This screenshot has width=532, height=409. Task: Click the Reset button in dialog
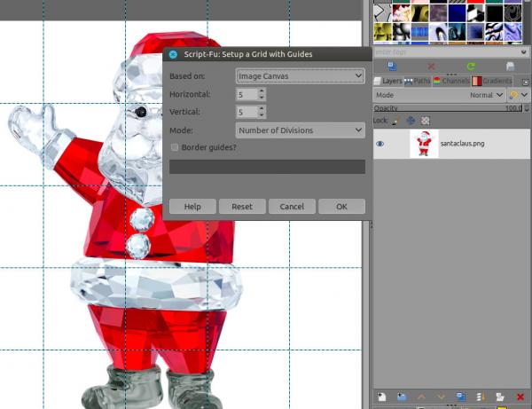[x=242, y=206]
